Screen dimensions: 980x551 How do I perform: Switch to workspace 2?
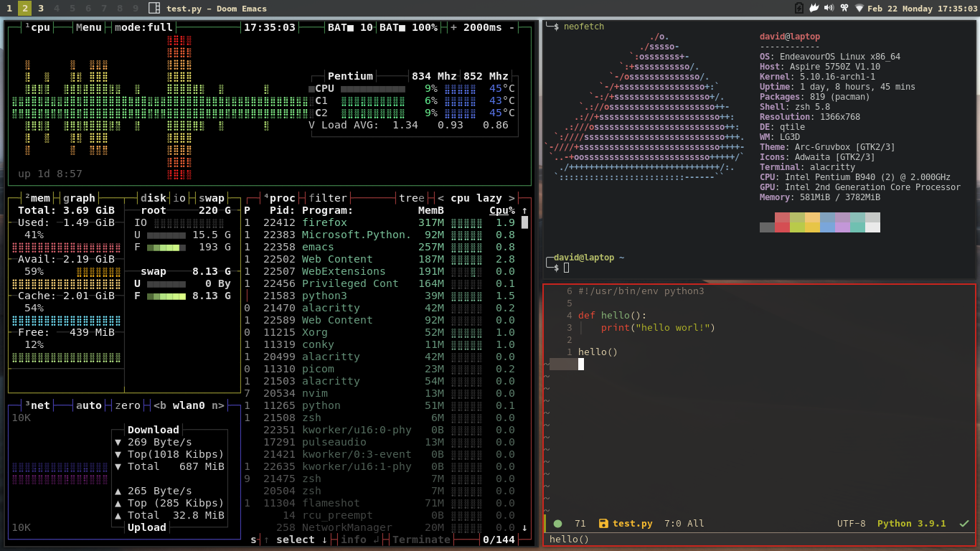tap(24, 8)
